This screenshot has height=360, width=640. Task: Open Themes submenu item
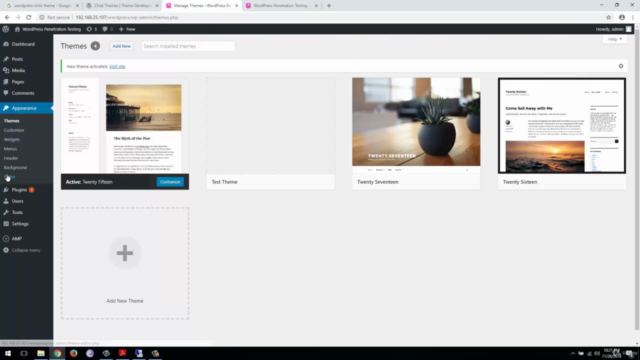pyautogui.click(x=11, y=121)
